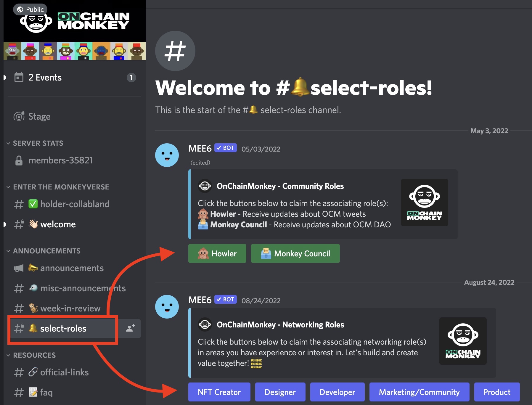Click the 05/03/2022 message timestamp
The image size is (532, 405).
point(261,149)
